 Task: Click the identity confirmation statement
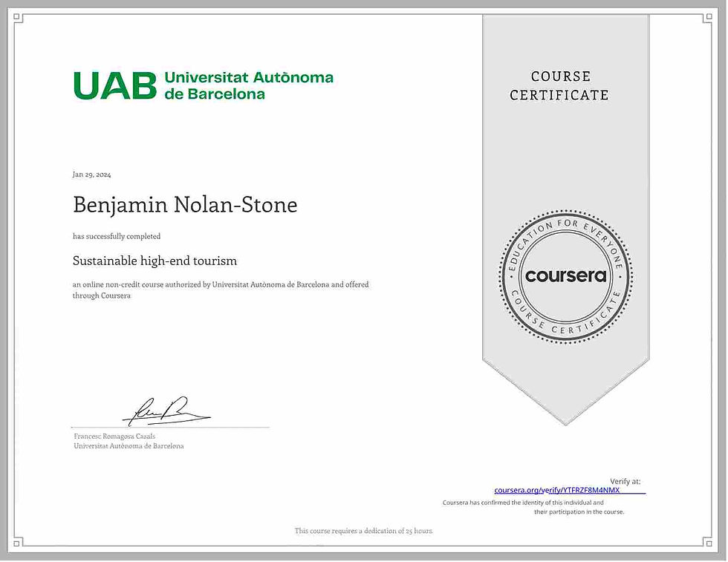click(533, 507)
